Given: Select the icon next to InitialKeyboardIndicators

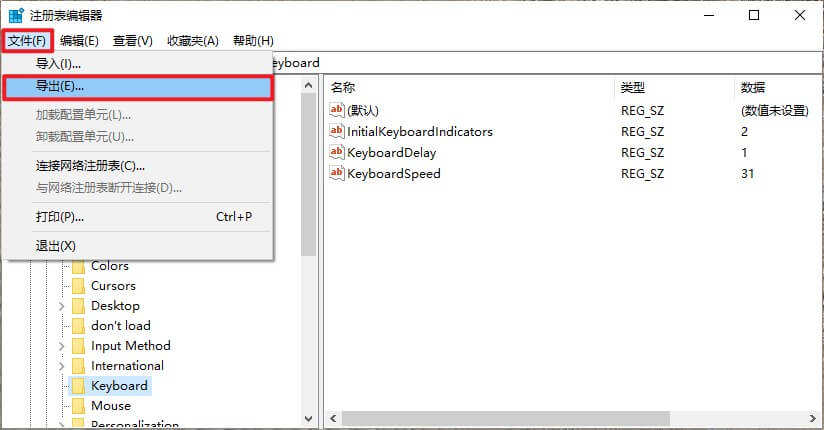Looking at the screenshot, I should 337,132.
